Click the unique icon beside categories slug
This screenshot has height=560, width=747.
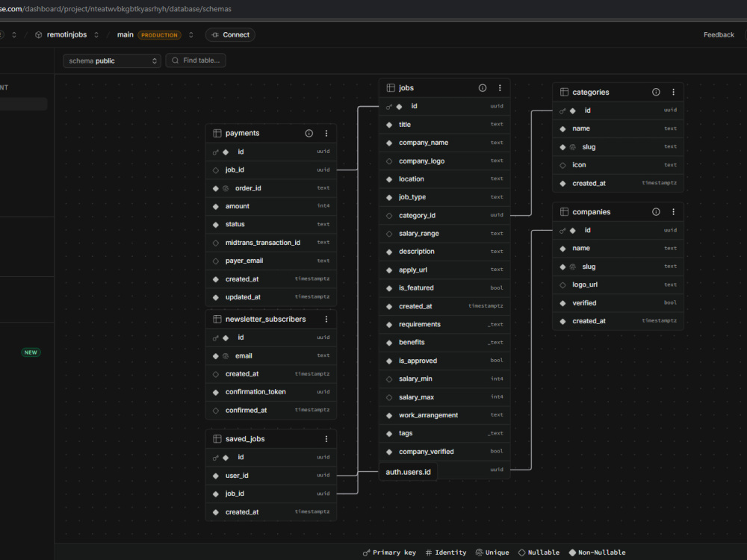573,147
